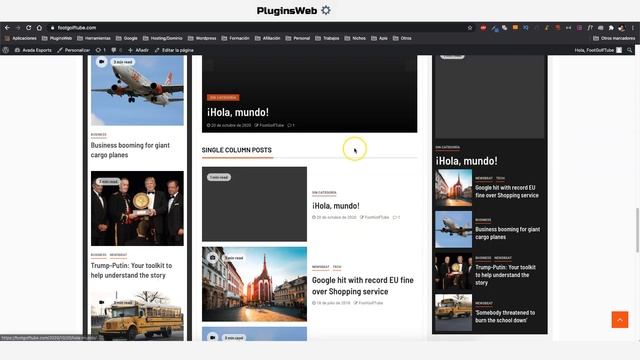Open the Extensions puzzle-piece icon
The image size is (640, 360).
tap(611, 28)
